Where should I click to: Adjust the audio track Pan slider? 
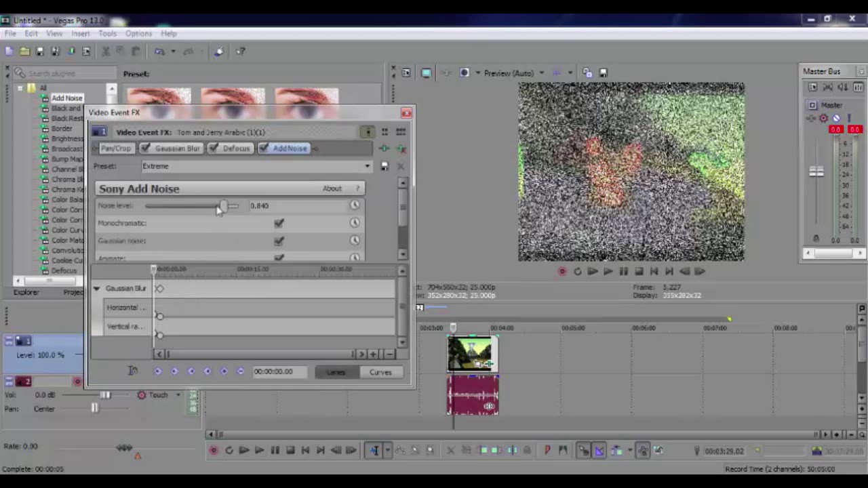click(94, 408)
